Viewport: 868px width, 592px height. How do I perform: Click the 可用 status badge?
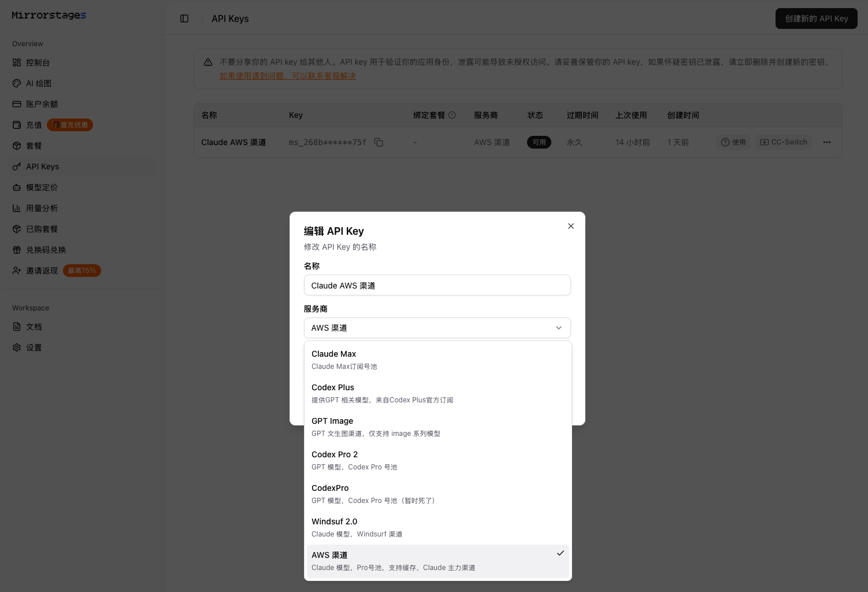pos(539,142)
